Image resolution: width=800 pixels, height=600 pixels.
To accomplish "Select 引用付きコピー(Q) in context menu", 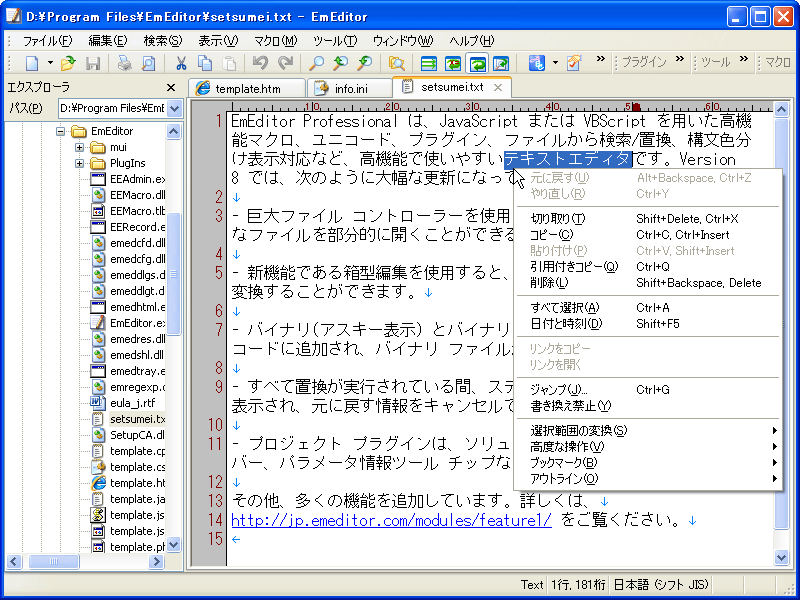I will click(649, 267).
